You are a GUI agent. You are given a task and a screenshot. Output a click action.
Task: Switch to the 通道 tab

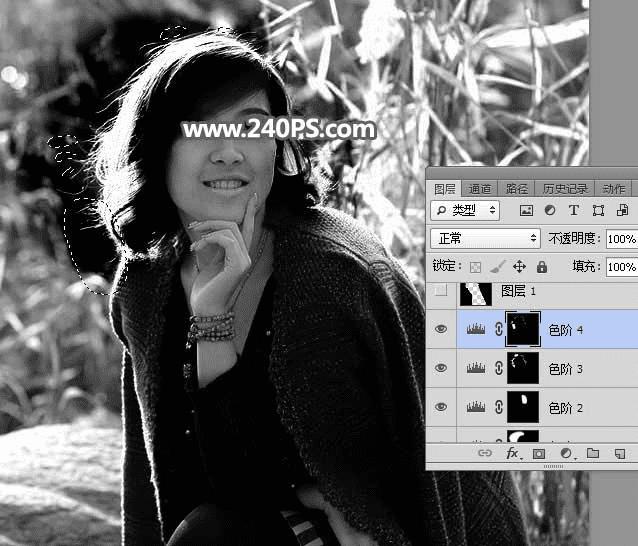[479, 189]
